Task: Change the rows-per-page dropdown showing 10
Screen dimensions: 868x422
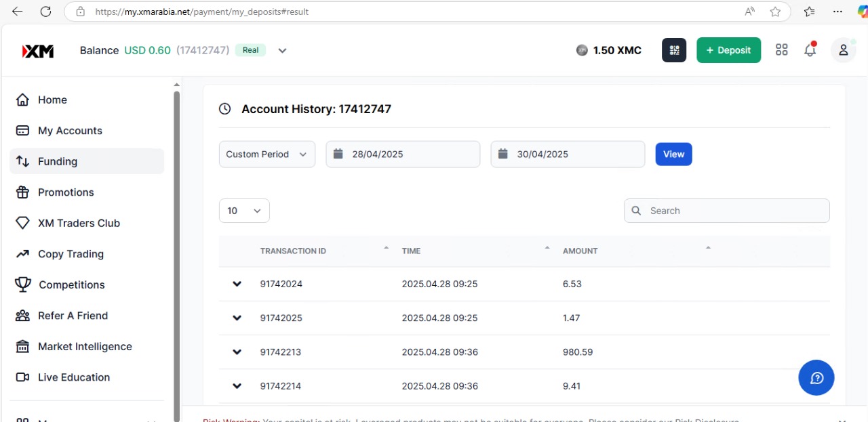Action: pos(244,211)
